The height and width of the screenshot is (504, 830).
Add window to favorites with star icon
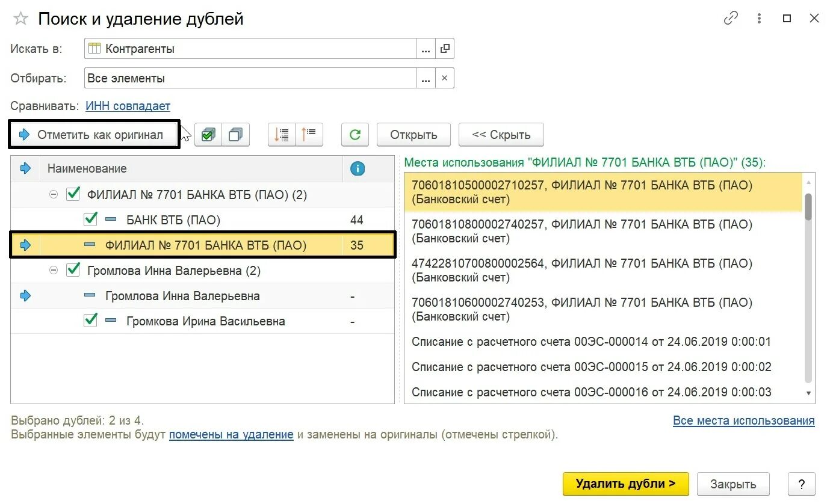coord(21,19)
